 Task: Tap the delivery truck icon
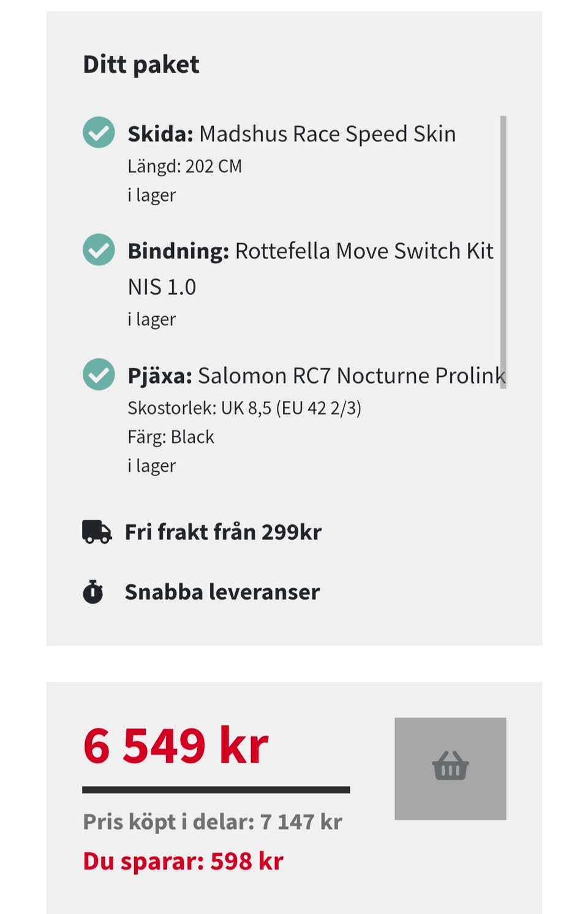(97, 532)
